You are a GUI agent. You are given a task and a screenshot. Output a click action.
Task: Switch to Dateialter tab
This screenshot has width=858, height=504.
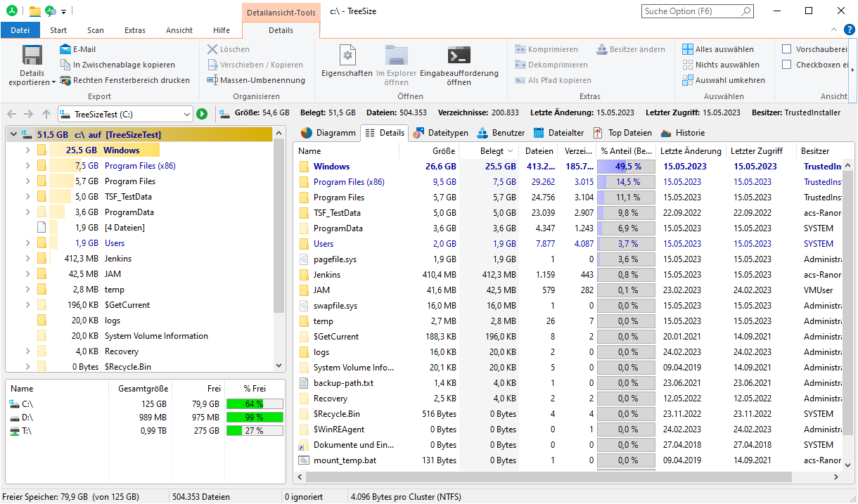tap(558, 132)
